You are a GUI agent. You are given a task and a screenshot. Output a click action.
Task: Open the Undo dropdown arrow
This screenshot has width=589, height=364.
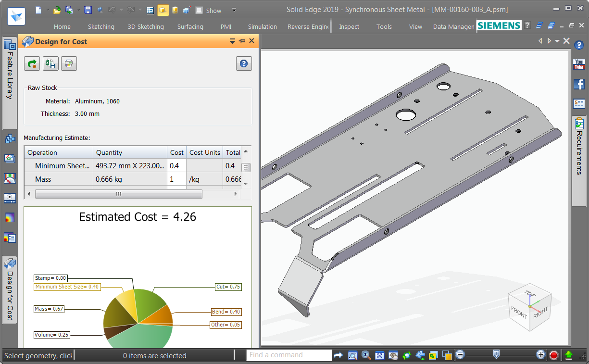pos(121,10)
